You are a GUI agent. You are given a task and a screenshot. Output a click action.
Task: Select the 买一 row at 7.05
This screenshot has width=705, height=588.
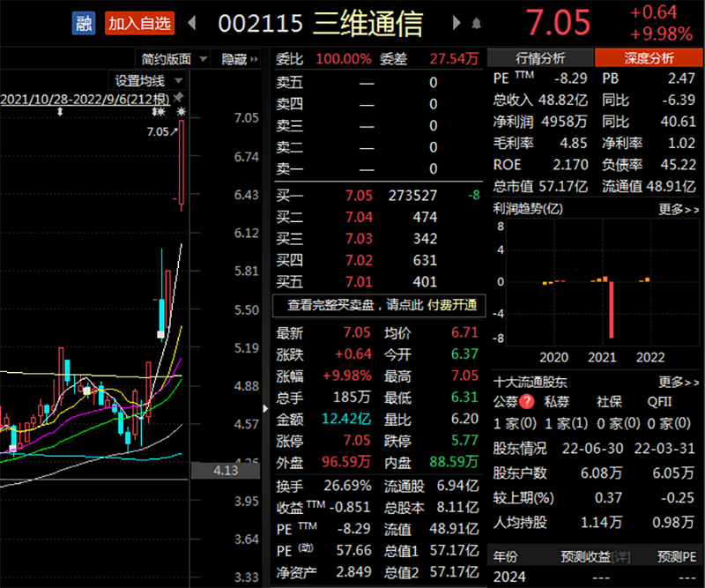[378, 195]
